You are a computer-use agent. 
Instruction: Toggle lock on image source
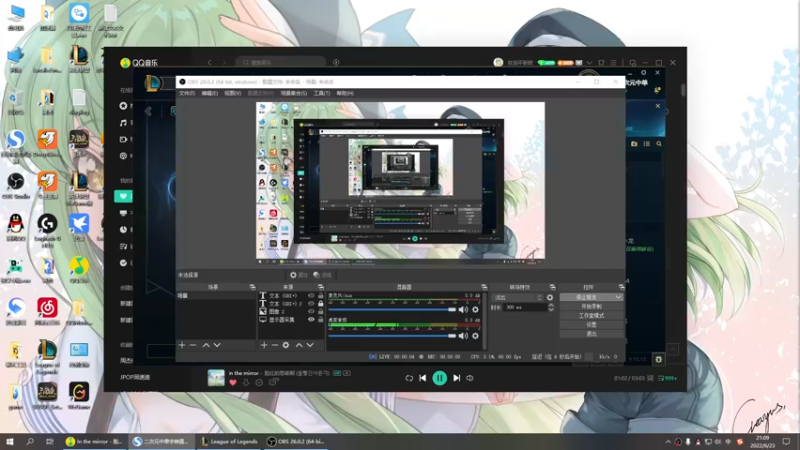(x=320, y=311)
